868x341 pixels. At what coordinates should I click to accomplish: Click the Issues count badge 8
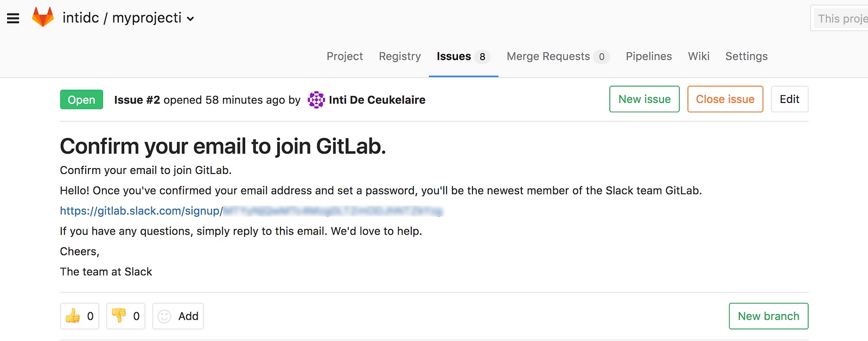tap(482, 57)
